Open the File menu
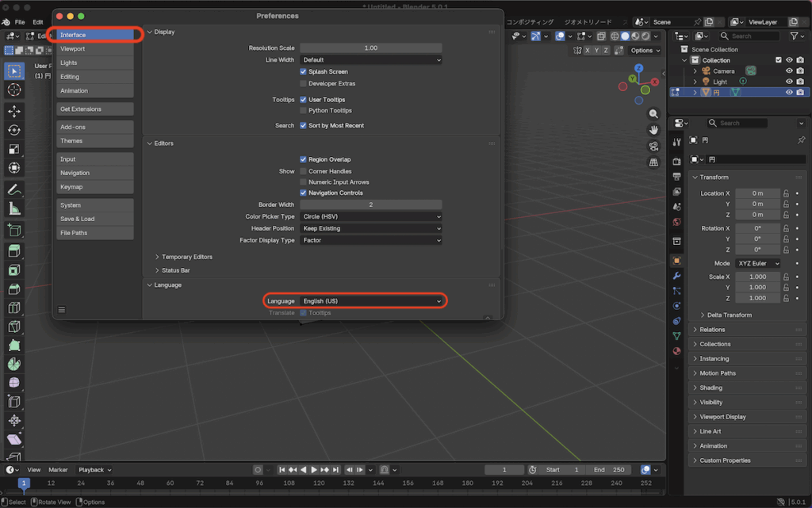The width and height of the screenshot is (812, 508). pyautogui.click(x=20, y=21)
